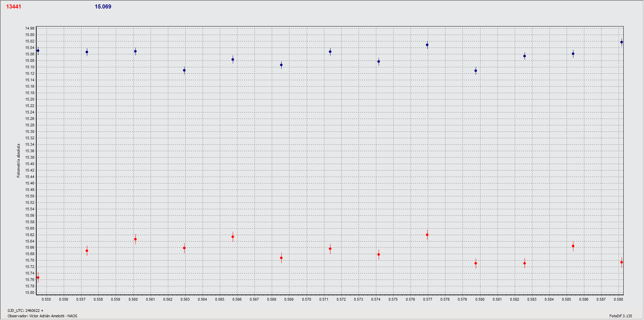The width and height of the screenshot is (644, 320).
Task: Click the blue data point near 0.5853
Action: [x=573, y=54]
